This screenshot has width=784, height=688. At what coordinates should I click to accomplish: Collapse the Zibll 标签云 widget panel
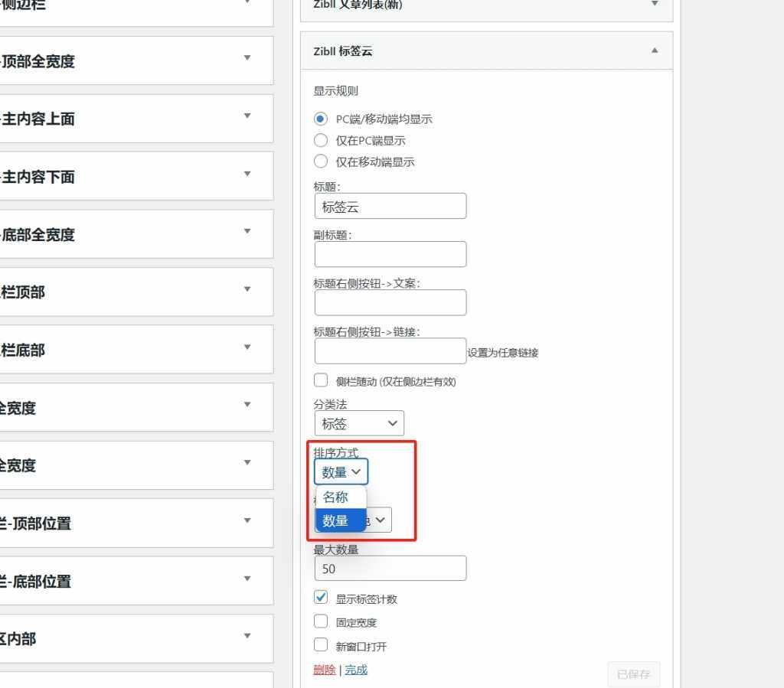point(655,51)
